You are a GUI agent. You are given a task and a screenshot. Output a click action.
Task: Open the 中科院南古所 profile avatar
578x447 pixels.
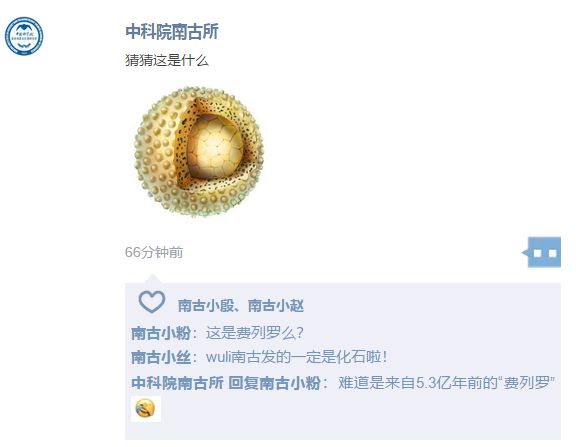[x=24, y=36]
